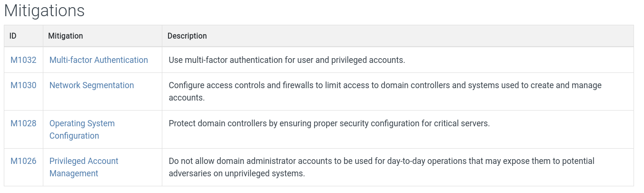Go to Operating System Configuration page
This screenshot has width=644, height=193.
pos(82,129)
